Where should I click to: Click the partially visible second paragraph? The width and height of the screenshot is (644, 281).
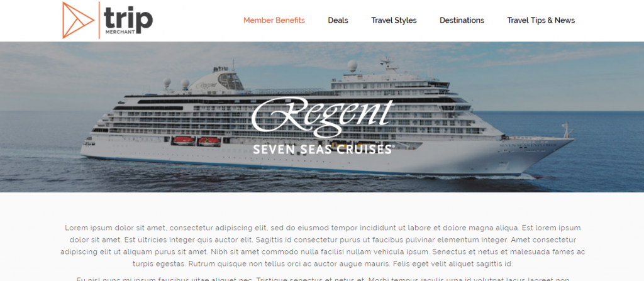coord(323,279)
